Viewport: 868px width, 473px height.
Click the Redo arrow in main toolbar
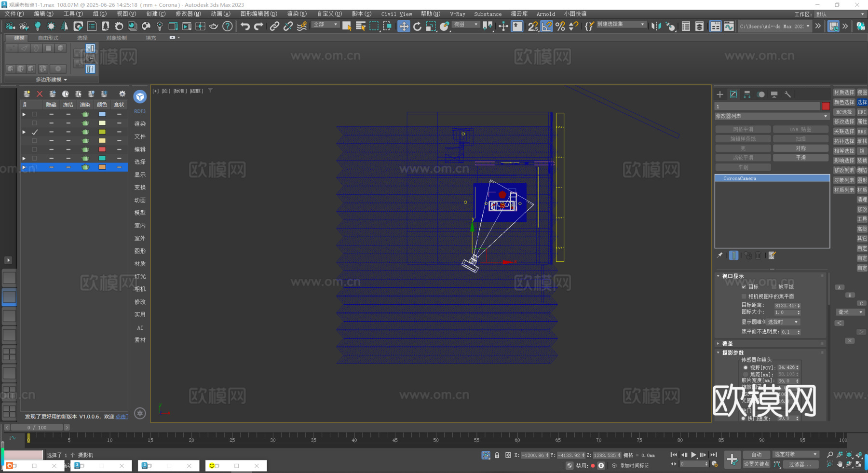[259, 26]
